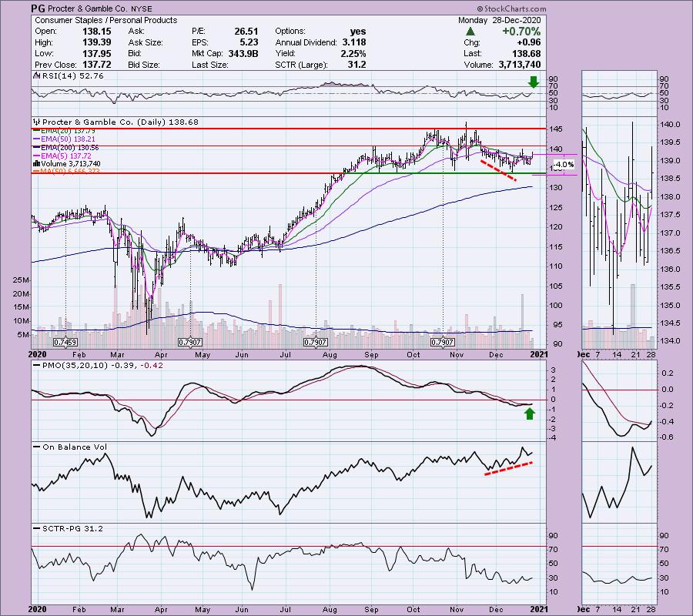Click the 'SCTR-PG 31.2' panel label
The image size is (693, 616).
pyautogui.click(x=72, y=528)
